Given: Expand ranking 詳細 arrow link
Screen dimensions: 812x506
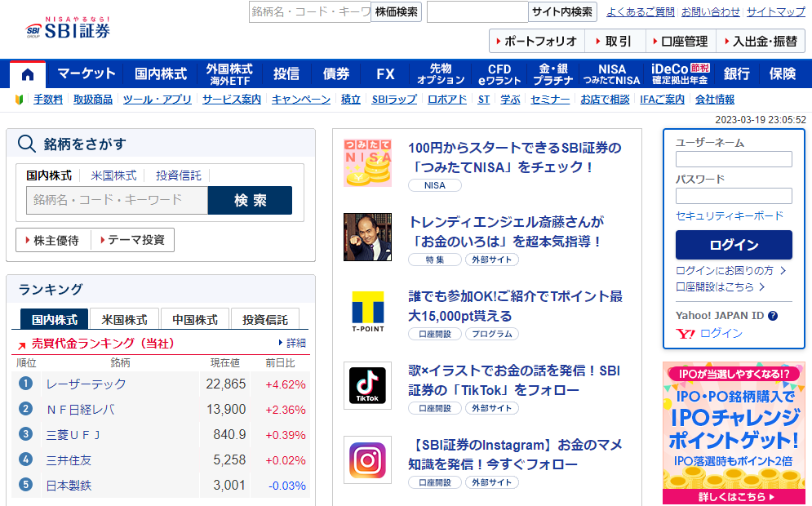Looking at the screenshot, I should coord(292,343).
